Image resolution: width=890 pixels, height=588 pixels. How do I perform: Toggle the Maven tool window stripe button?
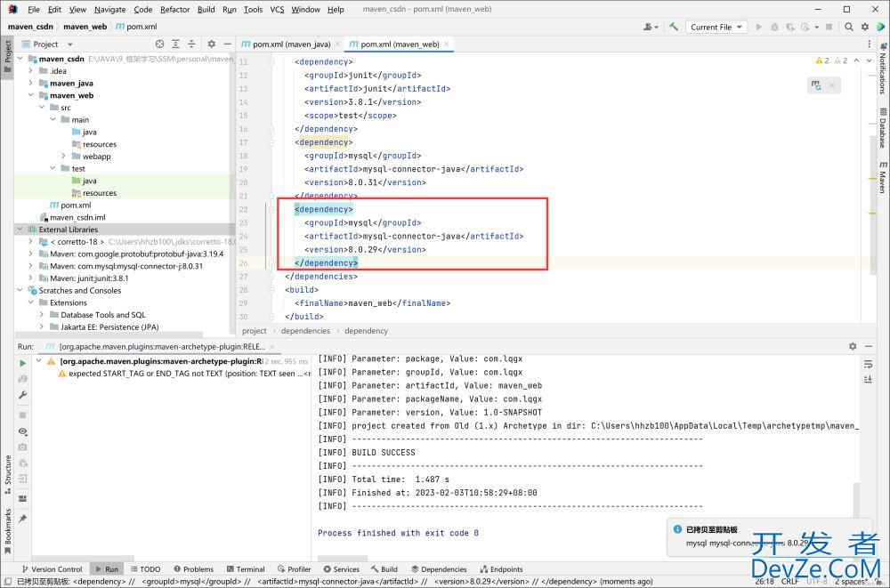[883, 178]
